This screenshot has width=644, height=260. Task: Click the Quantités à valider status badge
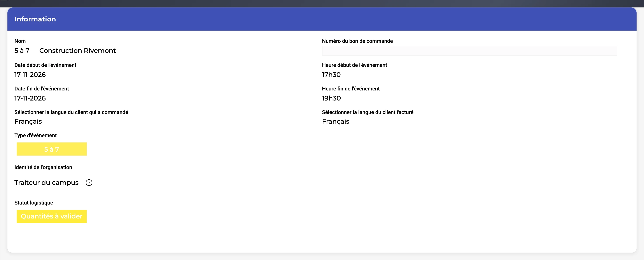51,216
